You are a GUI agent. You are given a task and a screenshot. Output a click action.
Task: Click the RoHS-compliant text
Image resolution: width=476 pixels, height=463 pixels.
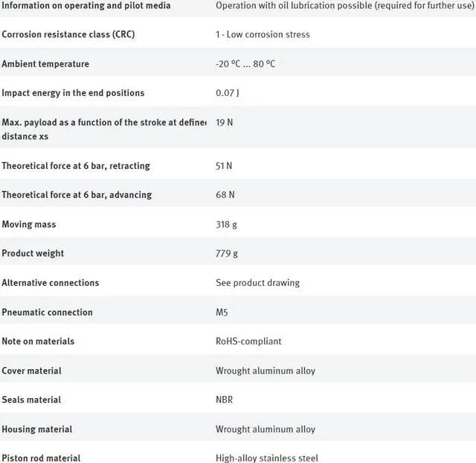[x=248, y=342]
